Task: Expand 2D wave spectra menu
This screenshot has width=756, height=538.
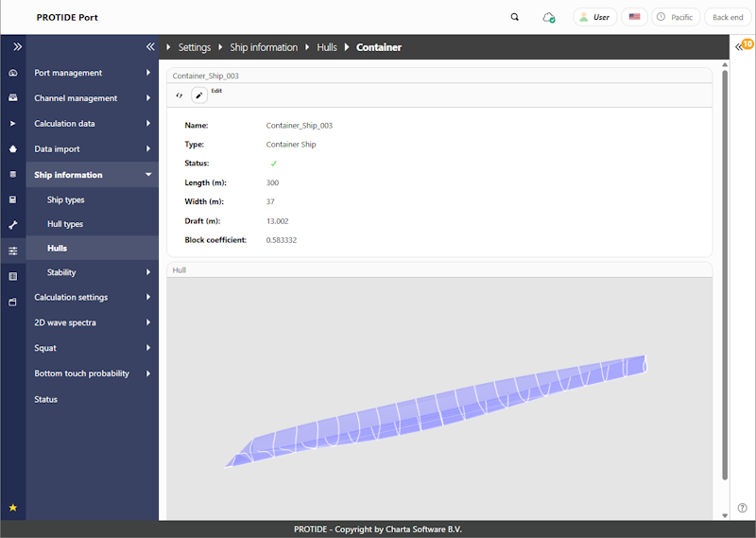Action: [92, 322]
